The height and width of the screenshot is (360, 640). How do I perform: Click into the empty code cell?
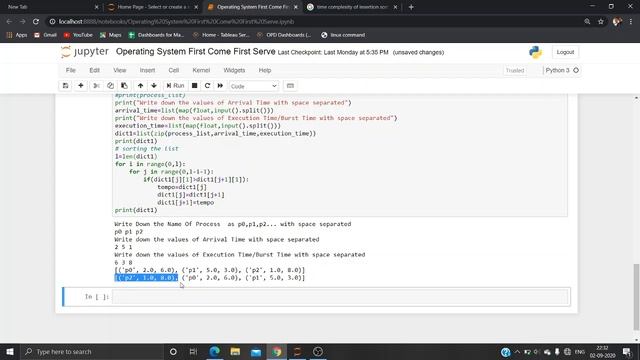[340, 297]
